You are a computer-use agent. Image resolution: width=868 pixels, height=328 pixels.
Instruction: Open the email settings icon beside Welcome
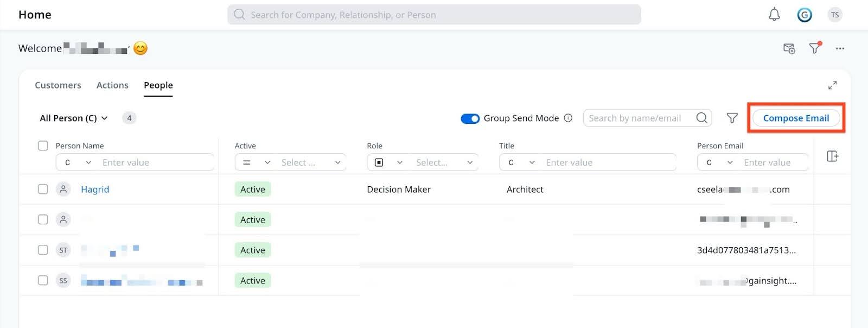[789, 48]
